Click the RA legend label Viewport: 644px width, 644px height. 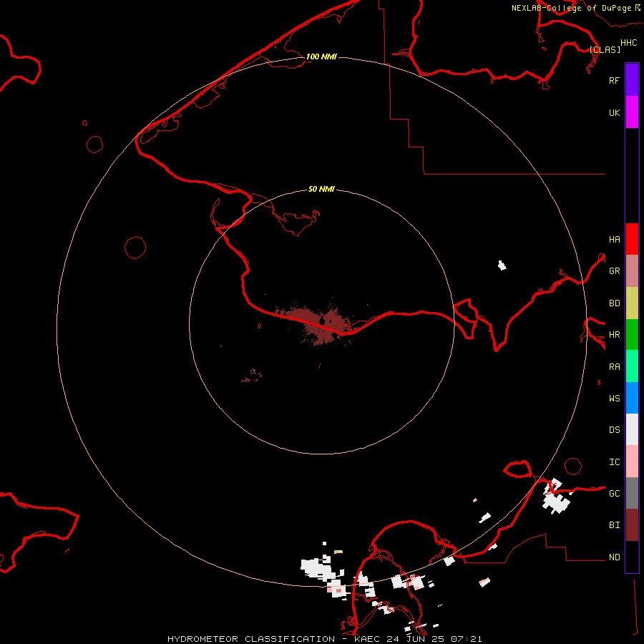(614, 367)
